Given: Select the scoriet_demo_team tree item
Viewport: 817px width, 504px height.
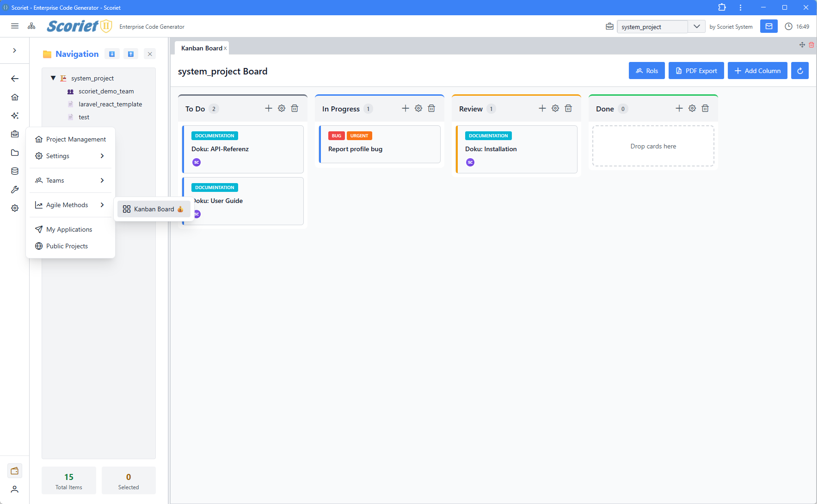Looking at the screenshot, I should point(106,91).
